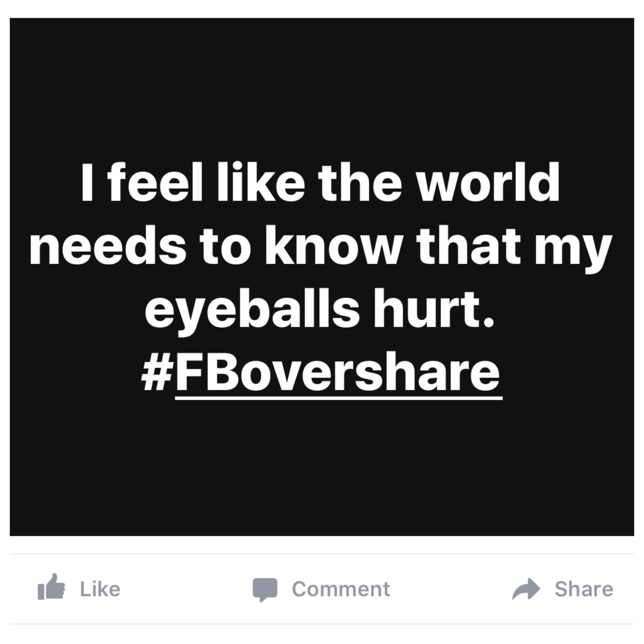Open the #FBovershare hashtag link
Screen dimensions: 644x644
337,372
